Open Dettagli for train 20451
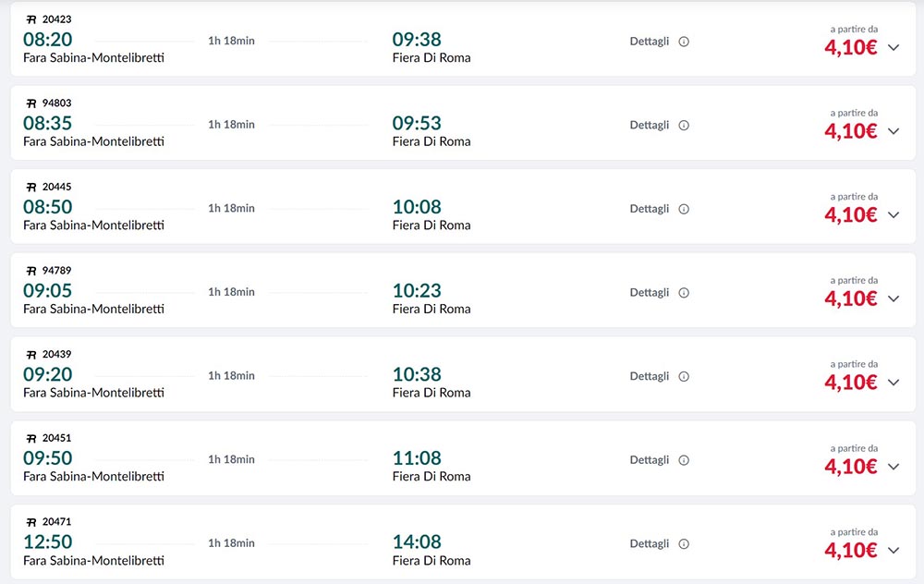Image resolution: width=924 pixels, height=584 pixels. 650,460
